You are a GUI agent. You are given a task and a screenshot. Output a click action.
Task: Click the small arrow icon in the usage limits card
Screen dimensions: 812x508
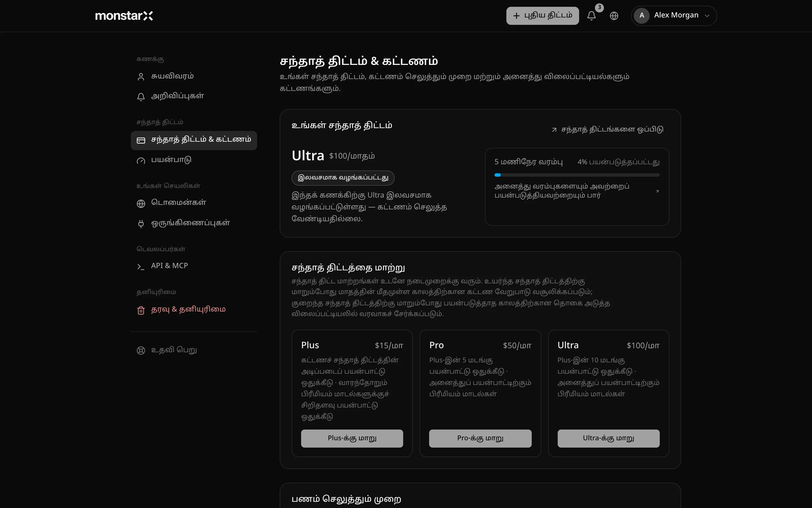tap(657, 191)
